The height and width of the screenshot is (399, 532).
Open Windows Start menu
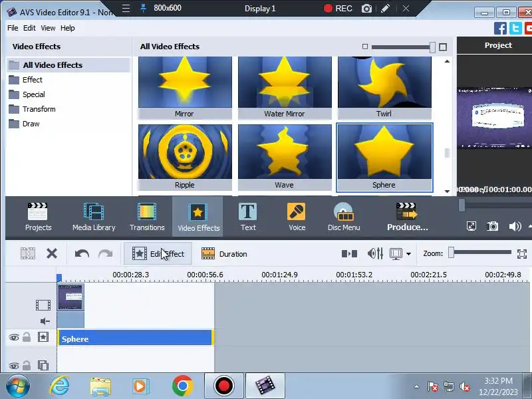(x=17, y=386)
